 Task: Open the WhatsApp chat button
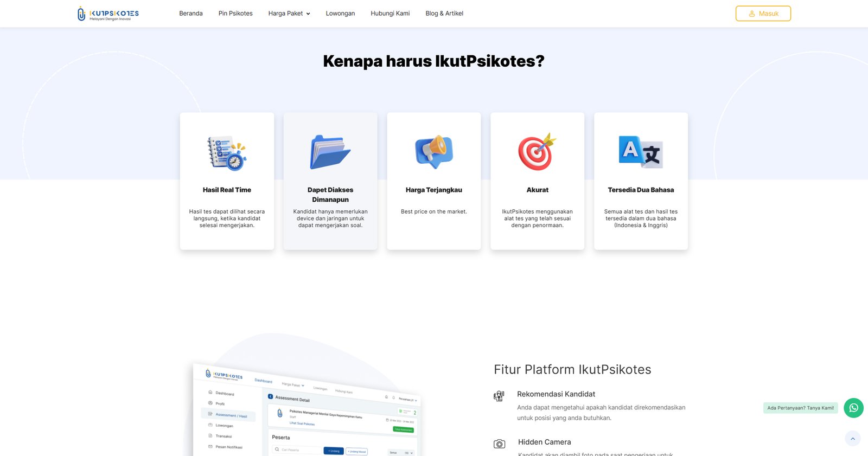pos(853,408)
